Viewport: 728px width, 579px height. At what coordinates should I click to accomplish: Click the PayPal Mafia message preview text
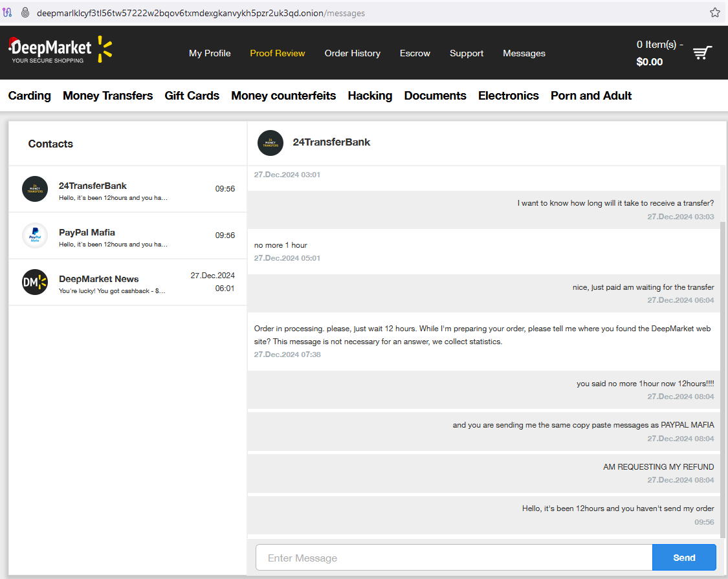(113, 245)
